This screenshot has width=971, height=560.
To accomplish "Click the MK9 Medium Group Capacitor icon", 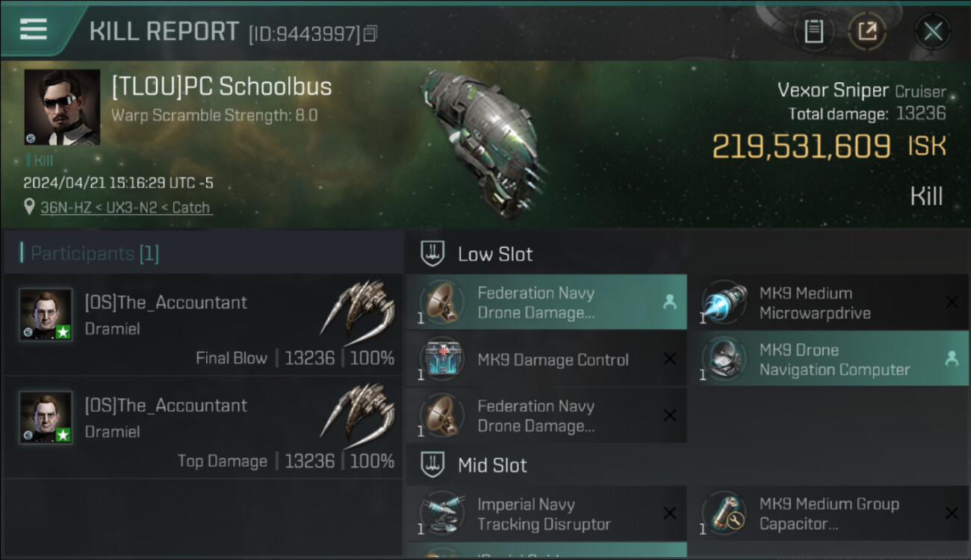I will [725, 514].
